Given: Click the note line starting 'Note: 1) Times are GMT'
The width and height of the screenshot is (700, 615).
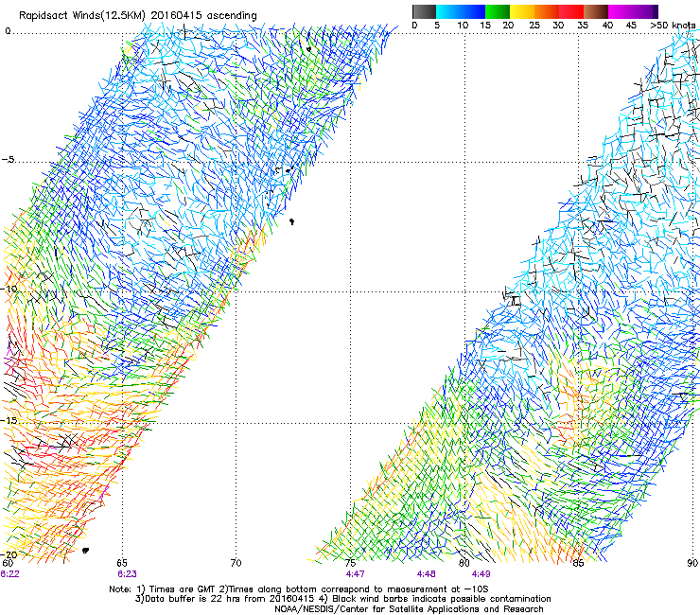Looking at the screenshot, I should [299, 589].
